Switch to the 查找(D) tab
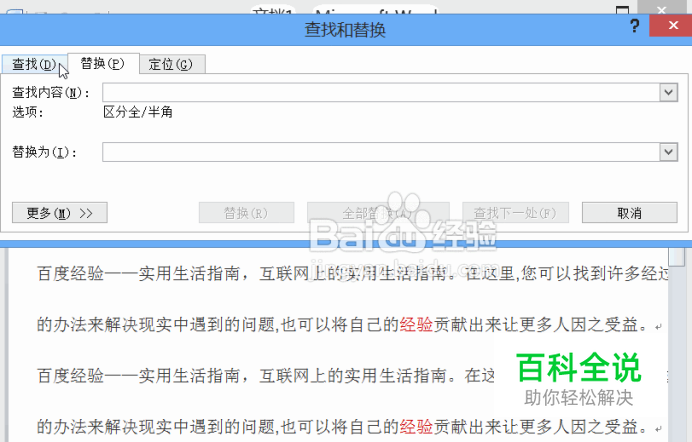Screen dimensions: 692x442 [x=34, y=64]
